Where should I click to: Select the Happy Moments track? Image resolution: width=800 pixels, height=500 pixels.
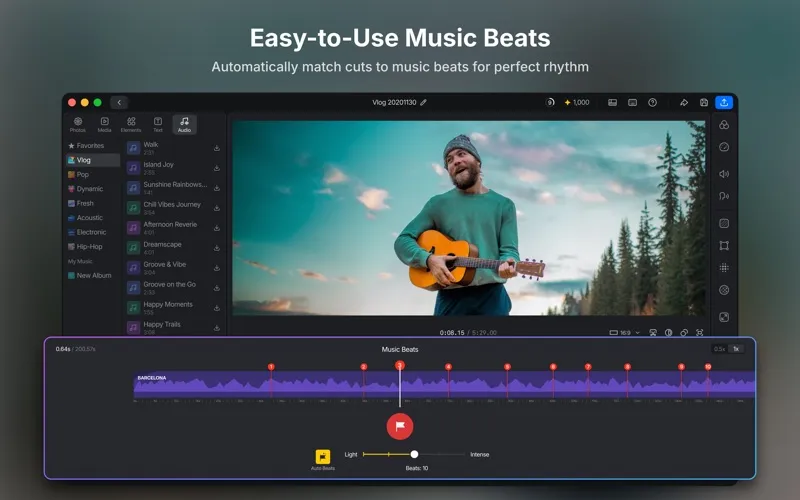(174, 308)
